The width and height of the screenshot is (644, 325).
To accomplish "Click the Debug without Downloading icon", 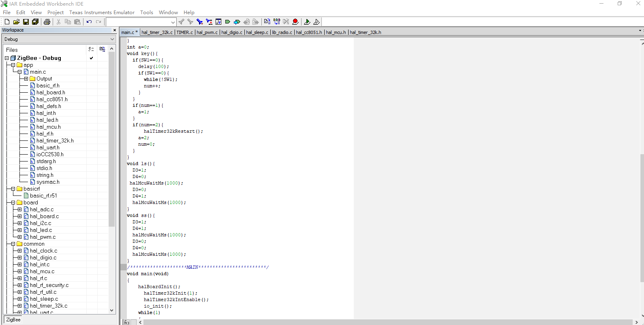I will (316, 22).
